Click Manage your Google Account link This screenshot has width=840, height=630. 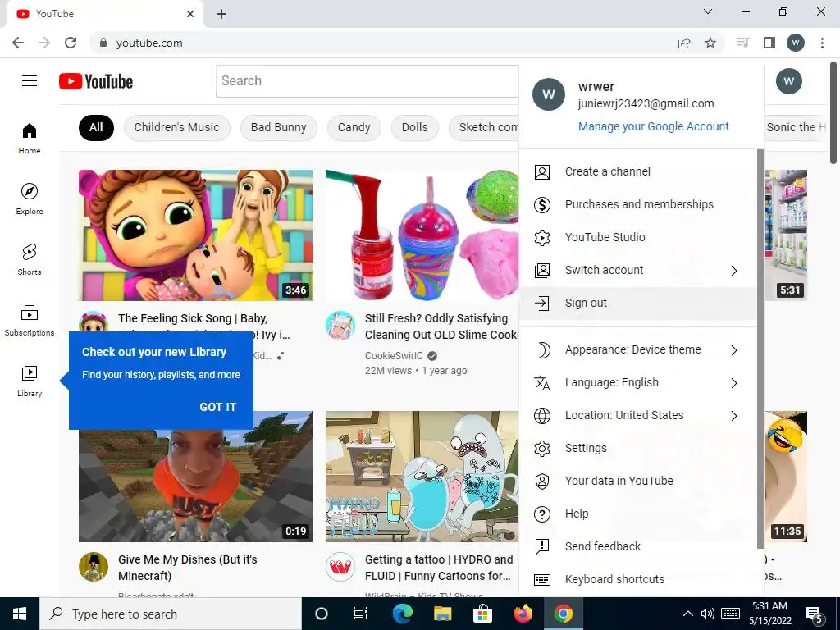[x=653, y=126]
